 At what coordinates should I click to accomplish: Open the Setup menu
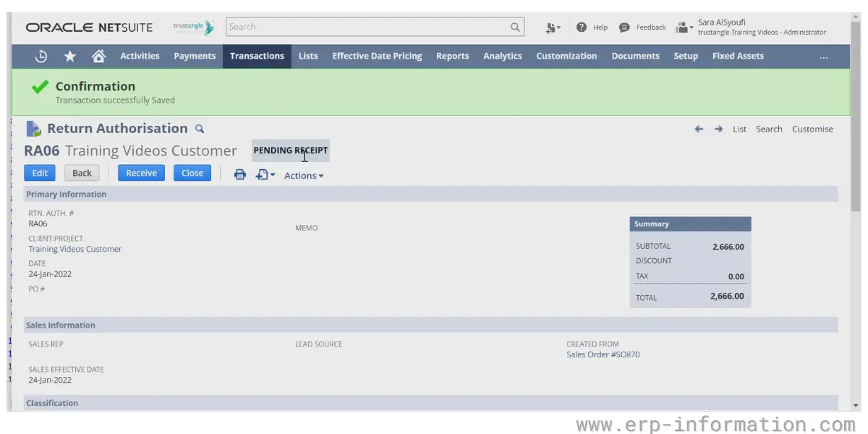pyautogui.click(x=686, y=56)
